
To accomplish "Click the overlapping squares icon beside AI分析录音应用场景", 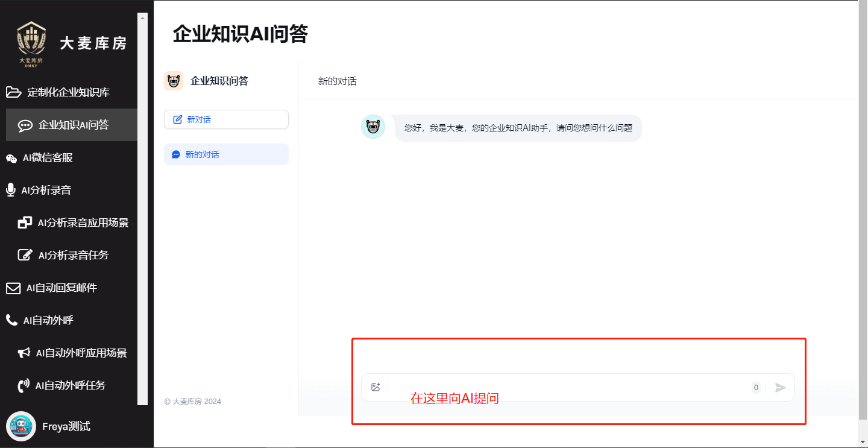I will pos(25,222).
